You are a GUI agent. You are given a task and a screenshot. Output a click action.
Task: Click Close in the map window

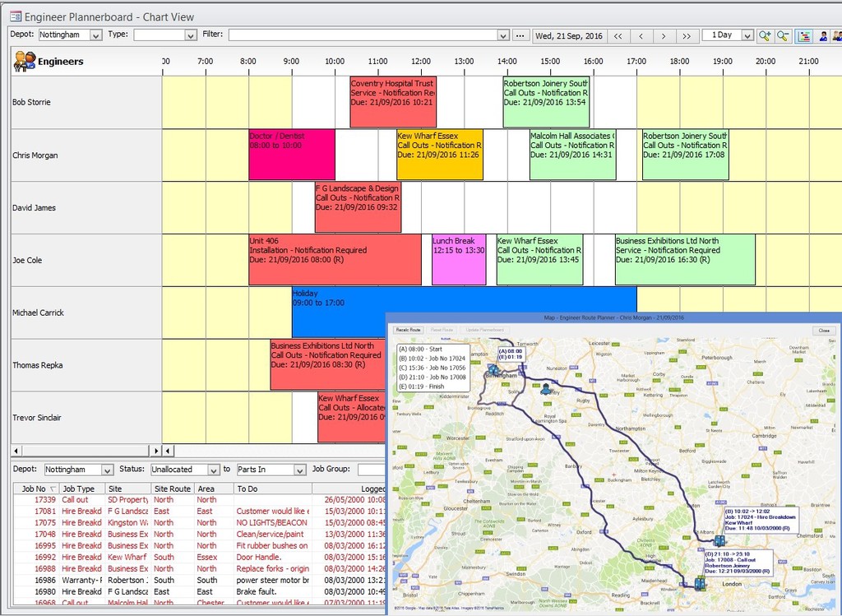click(824, 331)
